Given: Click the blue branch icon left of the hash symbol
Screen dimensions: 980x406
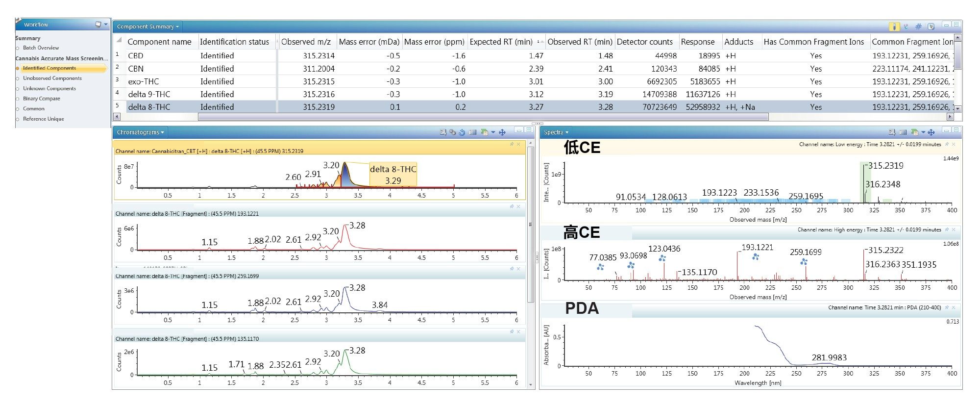Looking at the screenshot, I should (906, 26).
